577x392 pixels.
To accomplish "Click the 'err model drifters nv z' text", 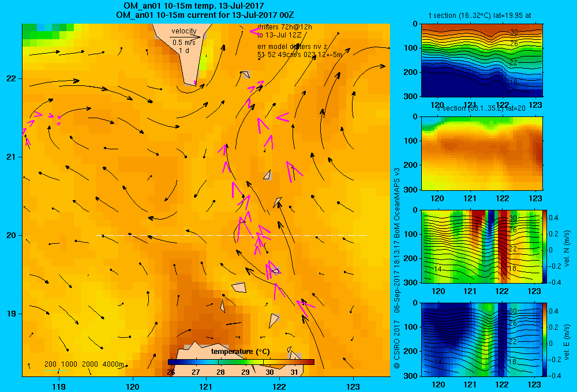I will click(x=292, y=47).
